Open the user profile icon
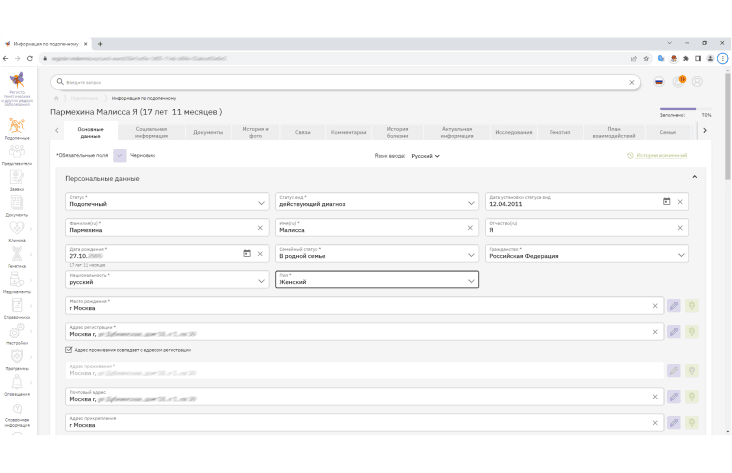This screenshot has height=473, width=732. pyautogui.click(x=697, y=82)
